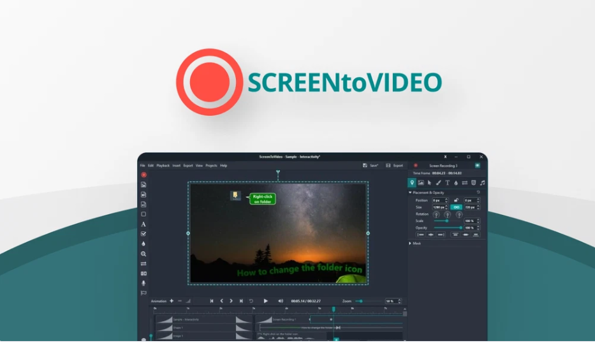Open the shield icon properties tab
This screenshot has width=595, height=364.
[474, 183]
